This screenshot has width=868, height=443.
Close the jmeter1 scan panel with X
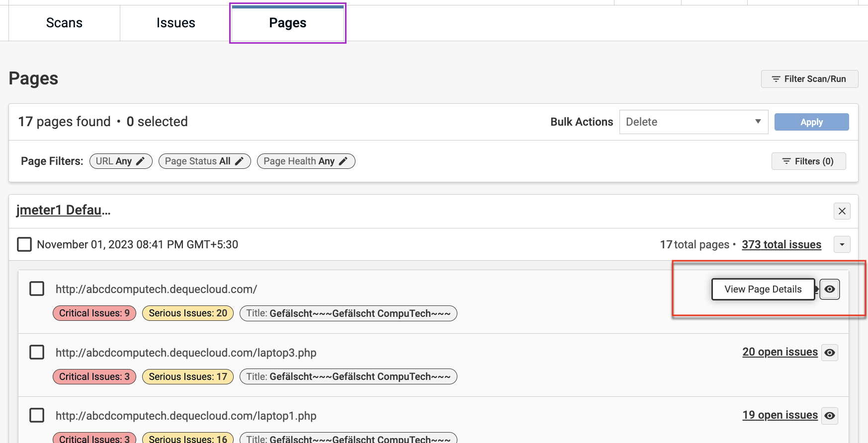842,211
